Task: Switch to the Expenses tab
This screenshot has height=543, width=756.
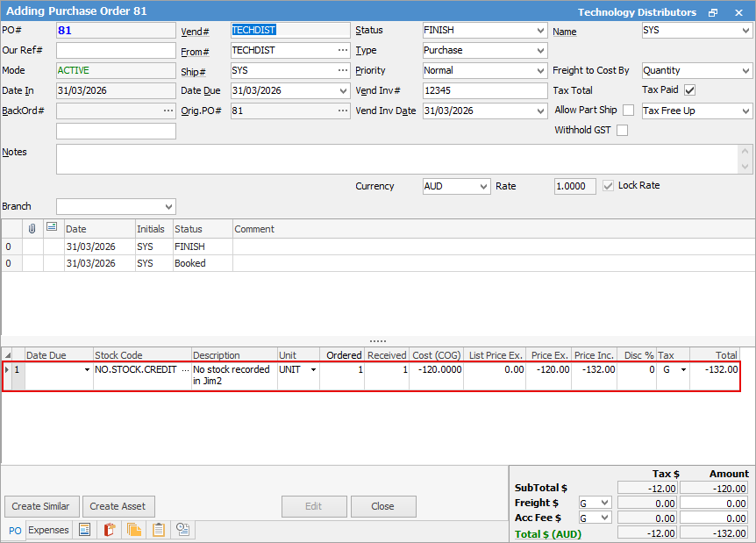Action: (48, 530)
